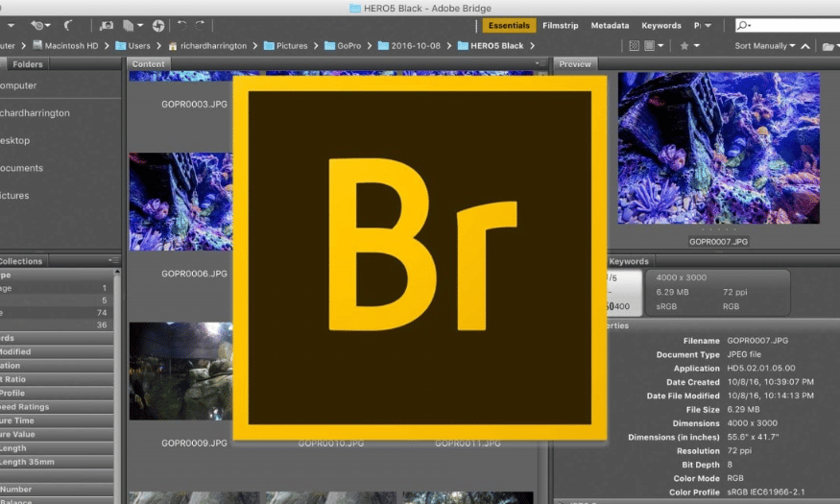This screenshot has height=504, width=840.
Task: Click the large preview image
Action: coord(718,148)
